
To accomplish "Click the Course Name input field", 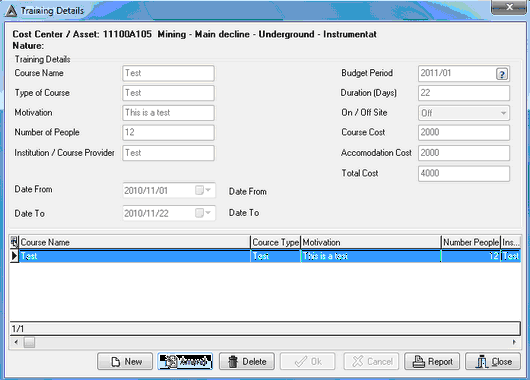I will point(168,73).
